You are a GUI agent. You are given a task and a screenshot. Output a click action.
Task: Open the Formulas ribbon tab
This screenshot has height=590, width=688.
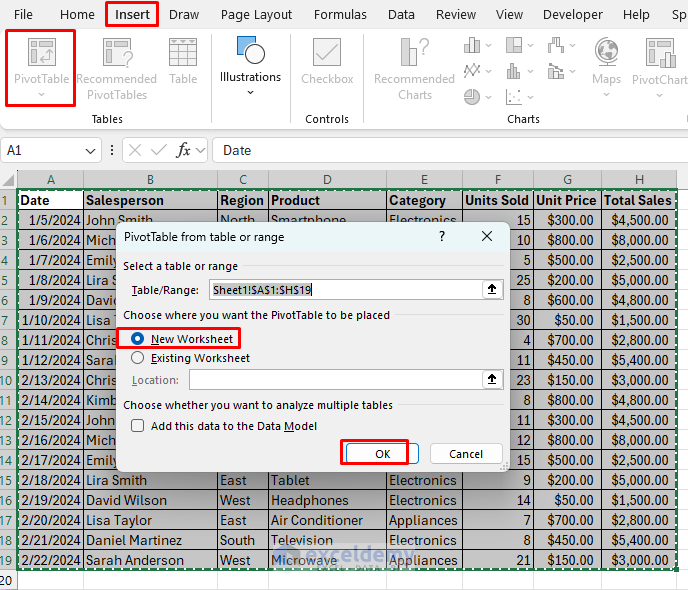click(340, 15)
